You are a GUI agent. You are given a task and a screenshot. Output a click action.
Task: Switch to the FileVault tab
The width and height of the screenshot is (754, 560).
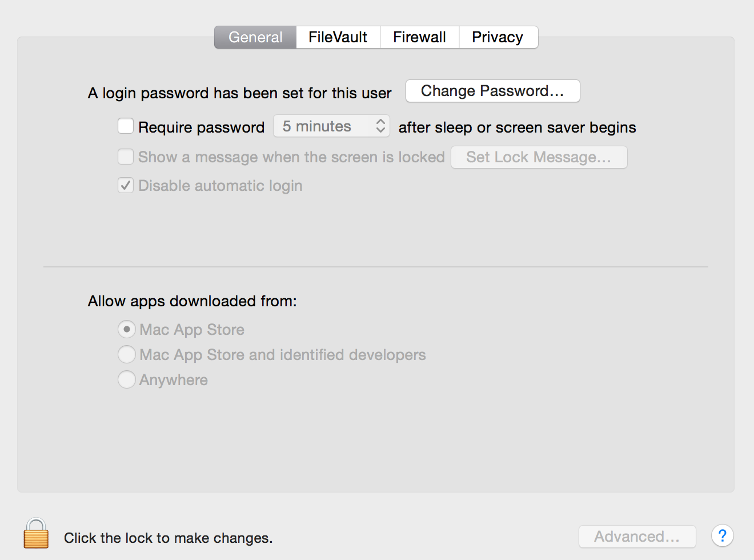(338, 37)
